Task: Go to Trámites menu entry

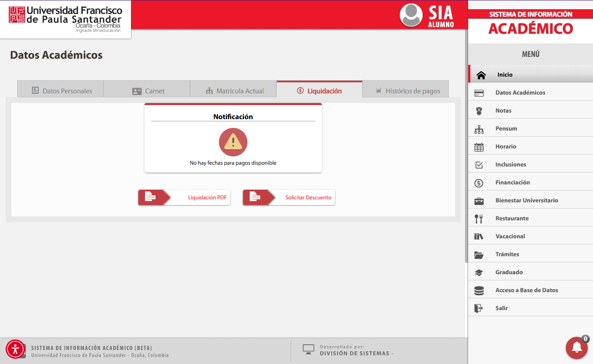Action: [x=530, y=254]
